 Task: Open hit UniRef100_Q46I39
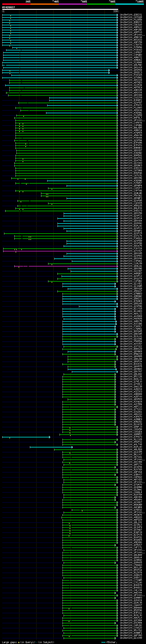tap(131, 387)
